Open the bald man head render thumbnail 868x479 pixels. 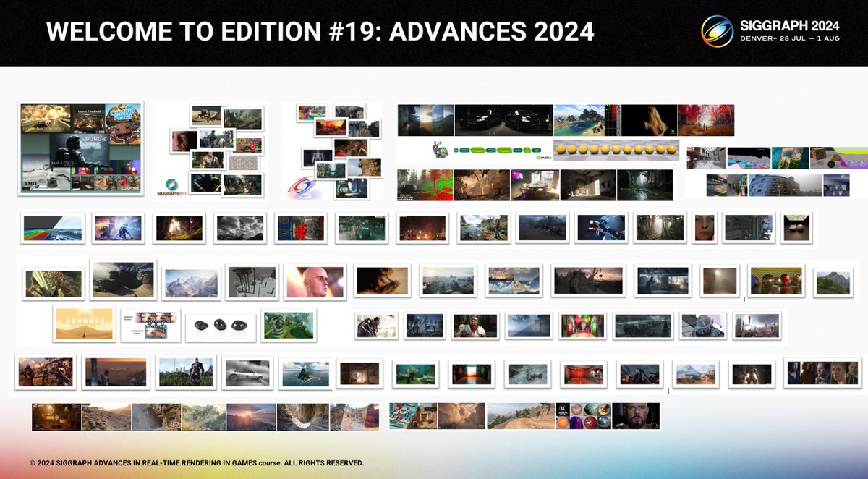[315, 281]
